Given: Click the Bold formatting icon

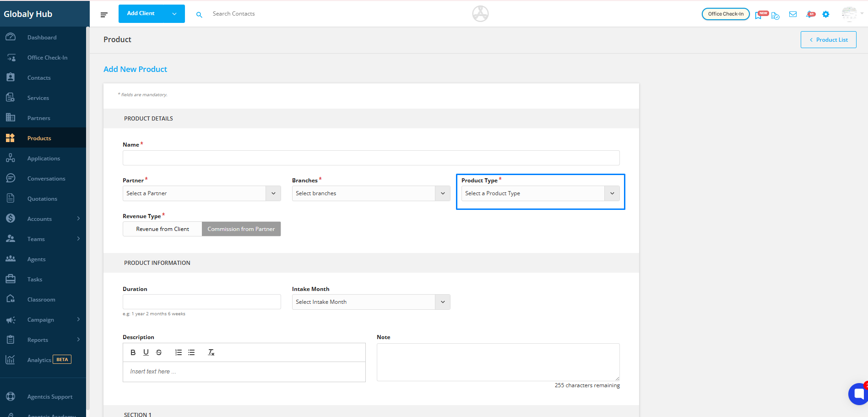Looking at the screenshot, I should [x=133, y=352].
